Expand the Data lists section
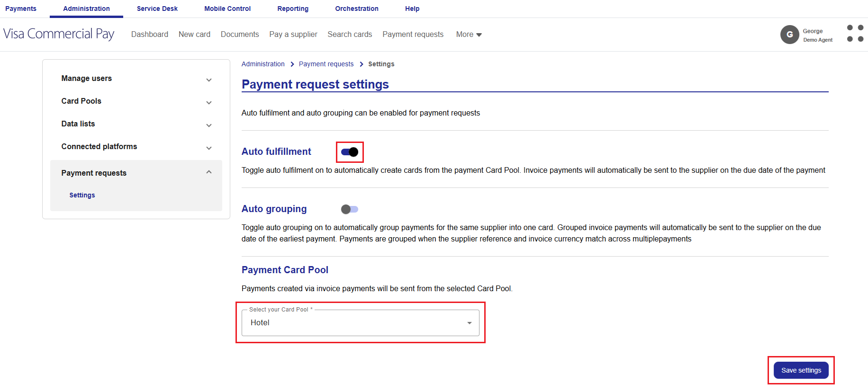Screen dimensions: 868x392 click(x=136, y=124)
